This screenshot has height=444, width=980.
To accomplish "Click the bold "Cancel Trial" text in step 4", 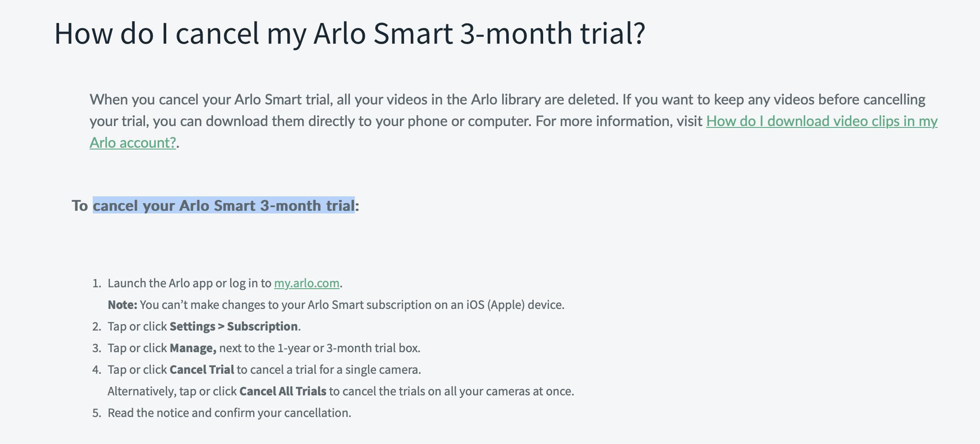I will click(201, 370).
